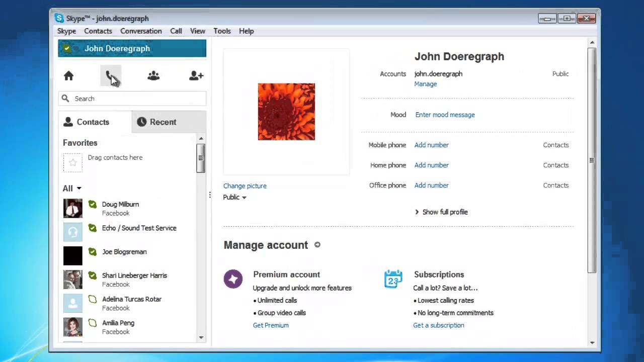
Task: Open the Tools menu
Action: 222,31
